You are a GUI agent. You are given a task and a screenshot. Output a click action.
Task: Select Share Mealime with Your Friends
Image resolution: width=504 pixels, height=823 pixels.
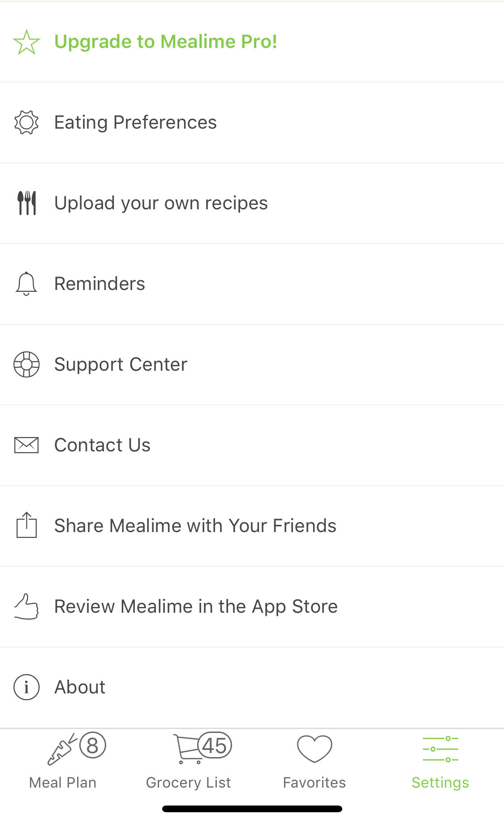[195, 526]
